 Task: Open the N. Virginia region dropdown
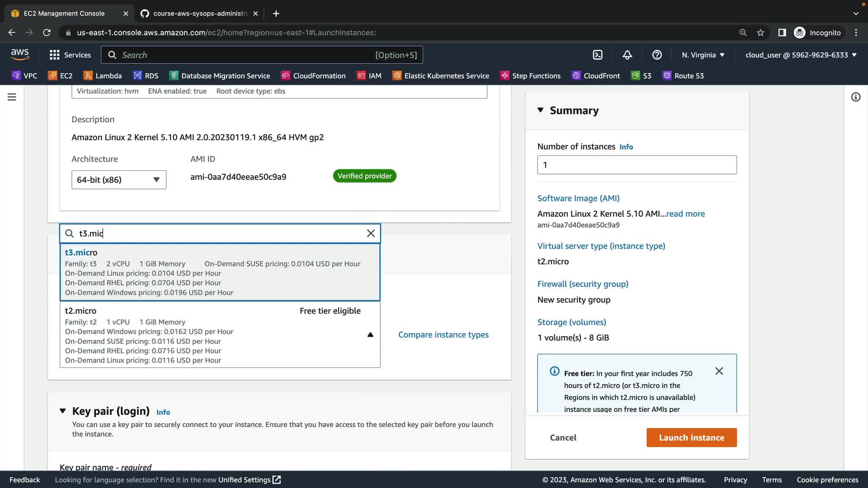(x=703, y=55)
